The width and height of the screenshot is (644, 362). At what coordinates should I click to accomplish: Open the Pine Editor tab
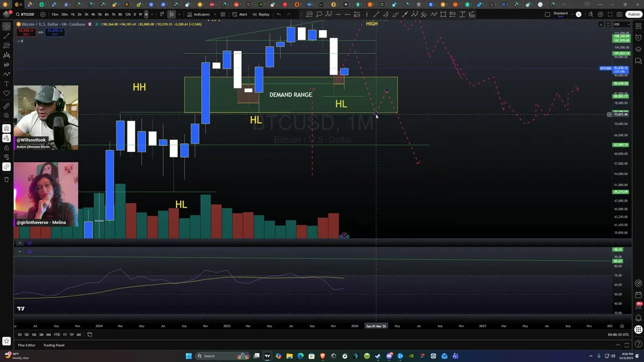pyautogui.click(x=27, y=345)
